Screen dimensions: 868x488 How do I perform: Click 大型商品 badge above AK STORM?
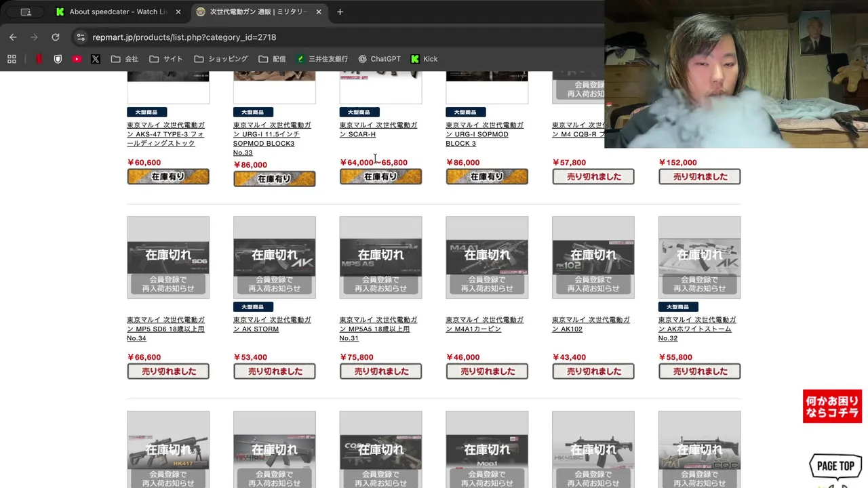(253, 307)
